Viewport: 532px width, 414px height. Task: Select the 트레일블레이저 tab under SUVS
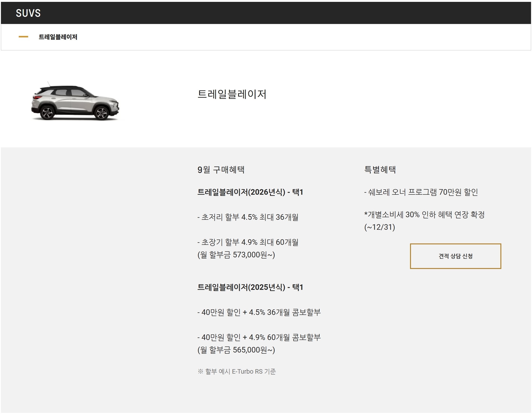(x=58, y=37)
